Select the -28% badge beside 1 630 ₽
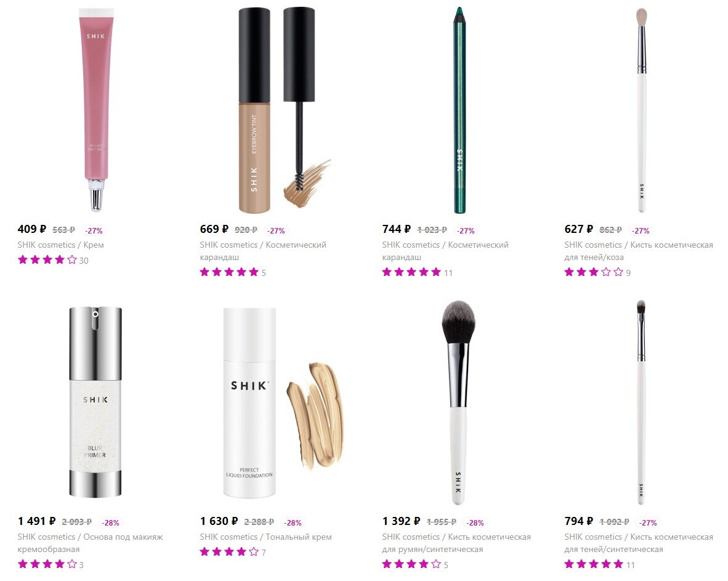The width and height of the screenshot is (728, 581). click(293, 522)
